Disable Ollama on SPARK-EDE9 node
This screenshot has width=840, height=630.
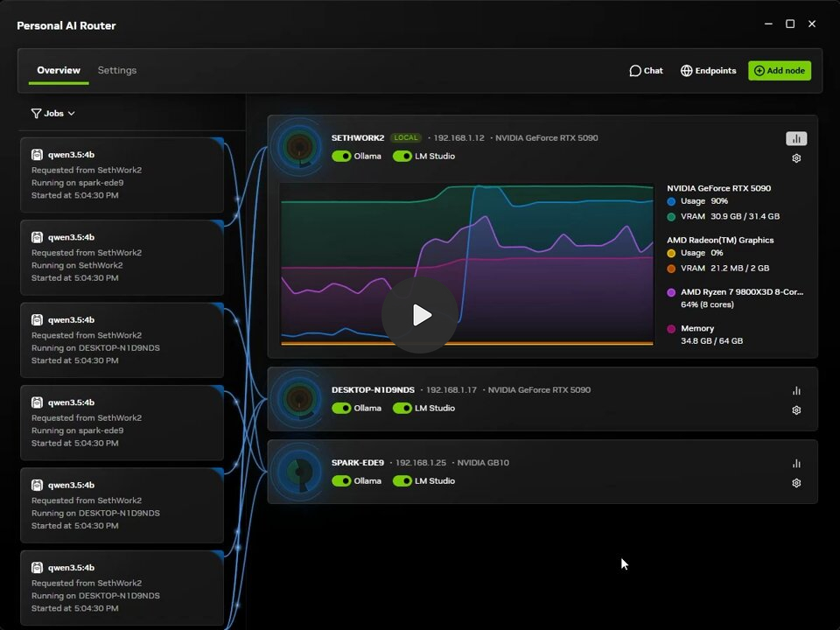point(341,481)
